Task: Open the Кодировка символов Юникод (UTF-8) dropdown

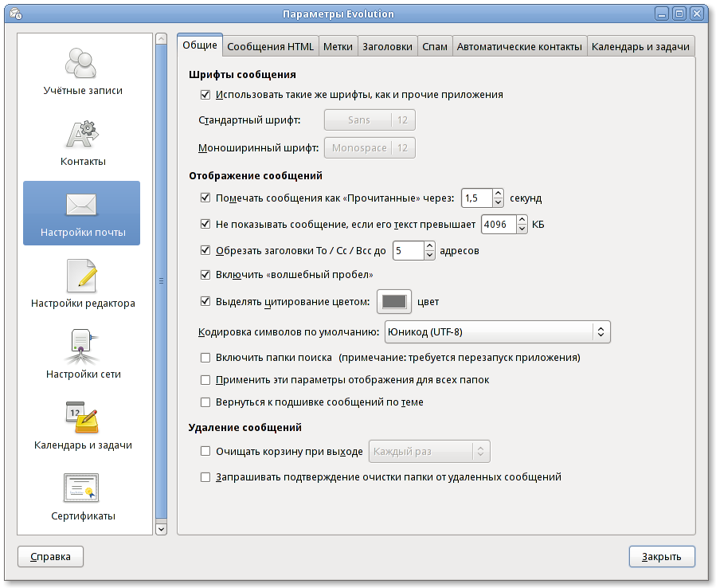Action: click(x=497, y=331)
